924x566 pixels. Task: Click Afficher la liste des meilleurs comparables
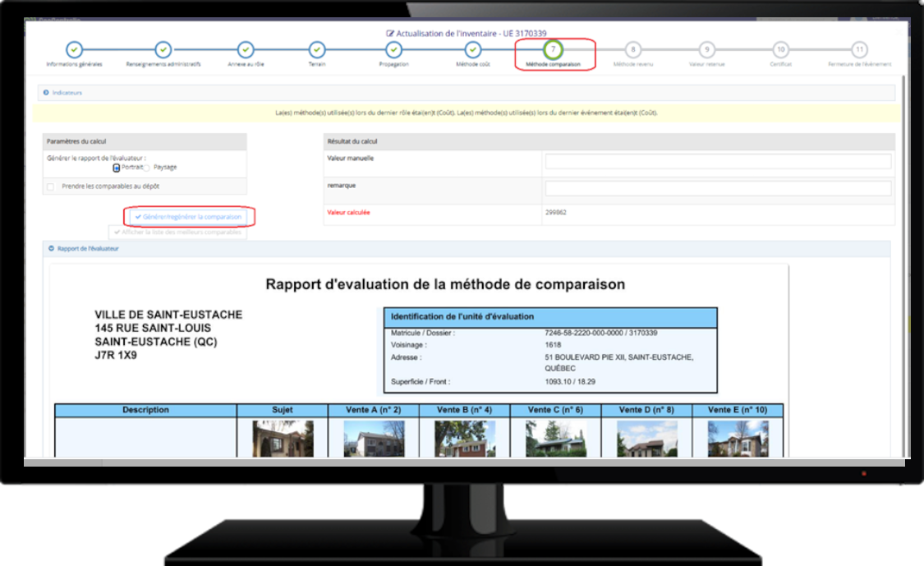(178, 232)
